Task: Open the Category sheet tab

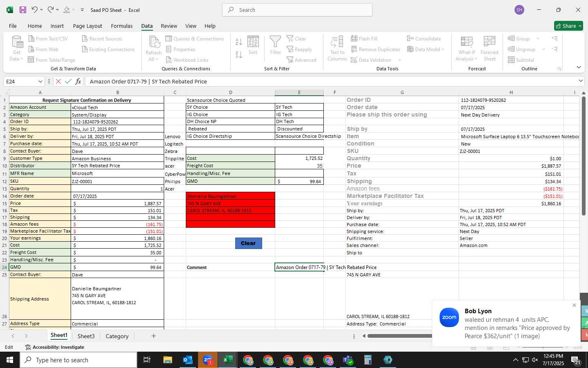Action: point(117,336)
